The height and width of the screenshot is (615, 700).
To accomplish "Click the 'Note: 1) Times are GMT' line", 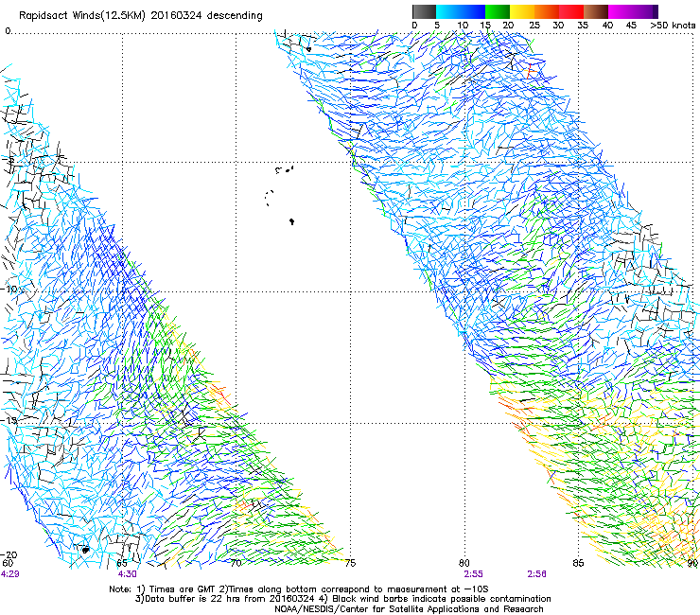I will 299,589.
